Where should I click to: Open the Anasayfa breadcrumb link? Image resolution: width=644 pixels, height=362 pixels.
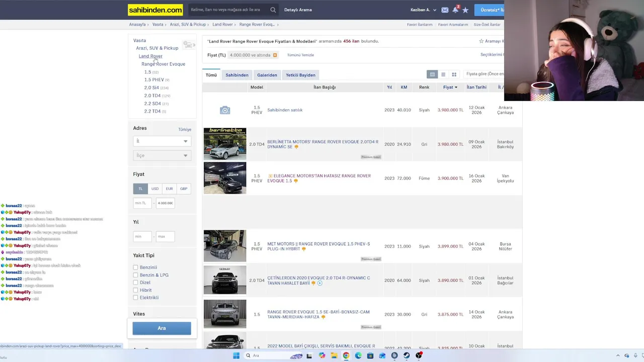(x=137, y=25)
